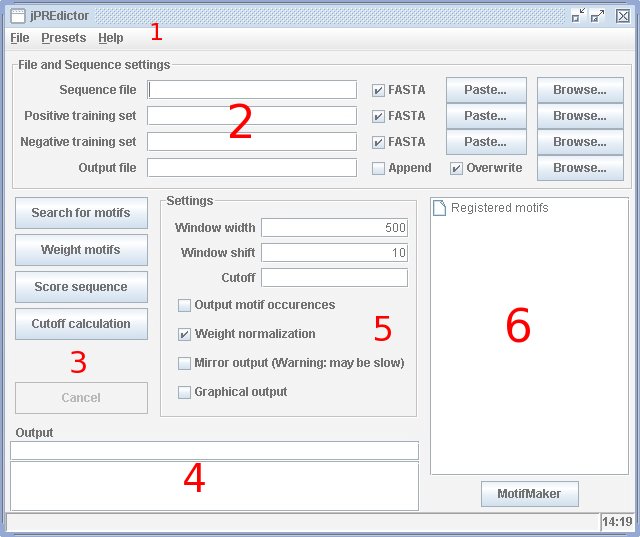
Task: Click the Window shift field
Action: click(x=334, y=253)
